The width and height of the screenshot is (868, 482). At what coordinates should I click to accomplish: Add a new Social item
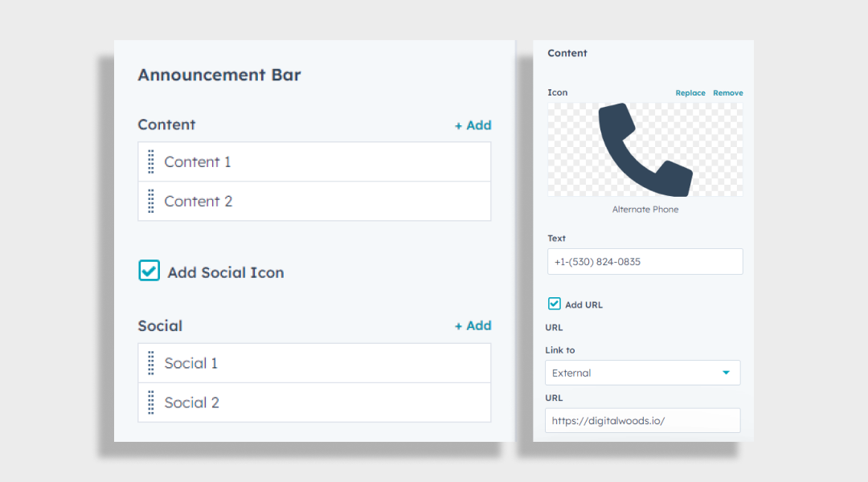[x=473, y=325]
